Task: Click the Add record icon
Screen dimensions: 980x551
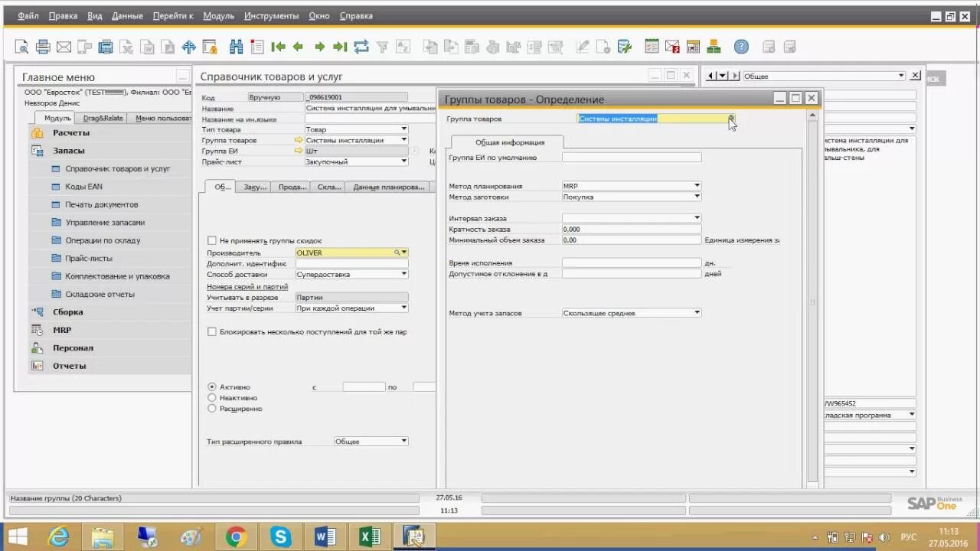Action: pyautogui.click(x=257, y=47)
